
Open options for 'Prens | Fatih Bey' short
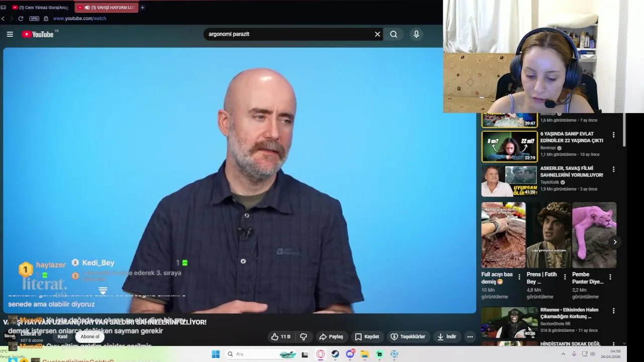click(565, 277)
